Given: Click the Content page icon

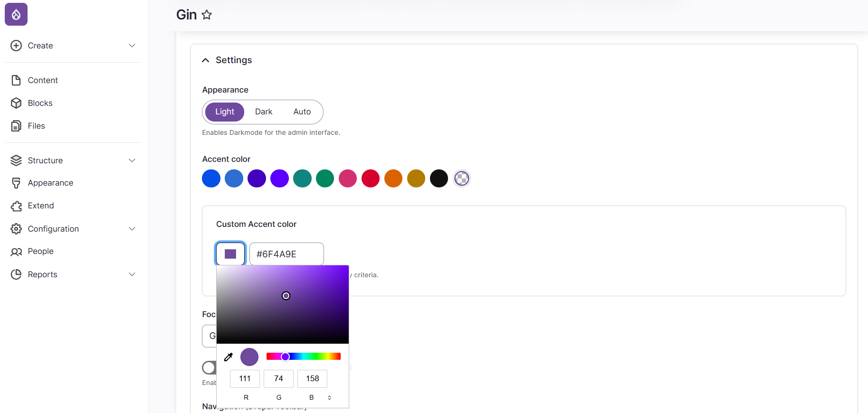Looking at the screenshot, I should [16, 80].
